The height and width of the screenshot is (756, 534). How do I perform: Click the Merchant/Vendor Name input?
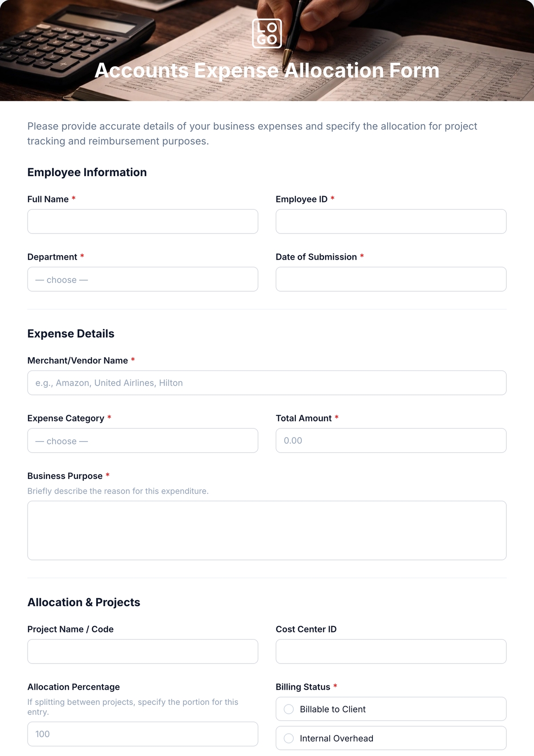pyautogui.click(x=267, y=383)
